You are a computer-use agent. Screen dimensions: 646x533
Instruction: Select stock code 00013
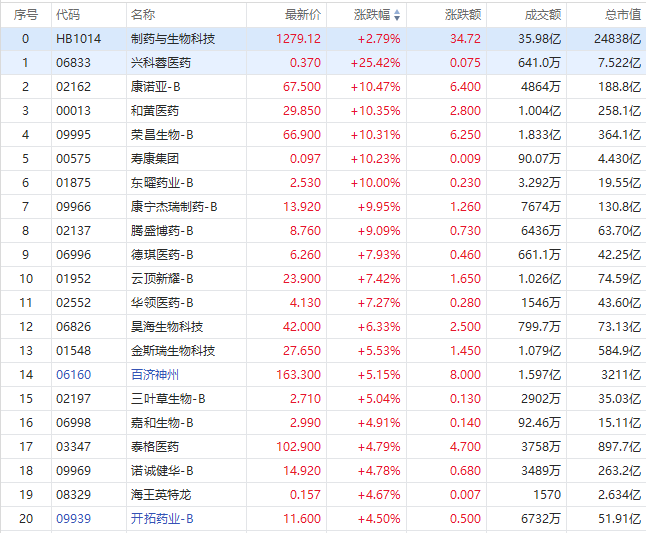(x=73, y=111)
